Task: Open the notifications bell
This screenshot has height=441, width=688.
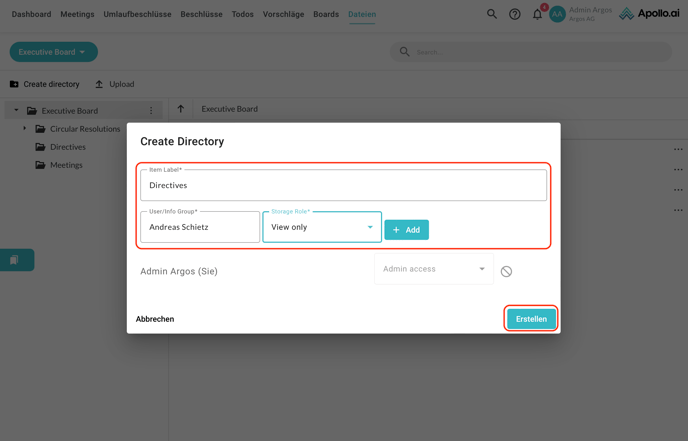Action: pyautogui.click(x=537, y=14)
